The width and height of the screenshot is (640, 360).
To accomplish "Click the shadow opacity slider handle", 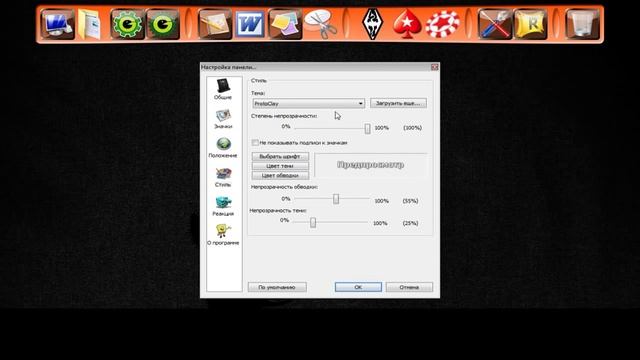I will tap(313, 222).
